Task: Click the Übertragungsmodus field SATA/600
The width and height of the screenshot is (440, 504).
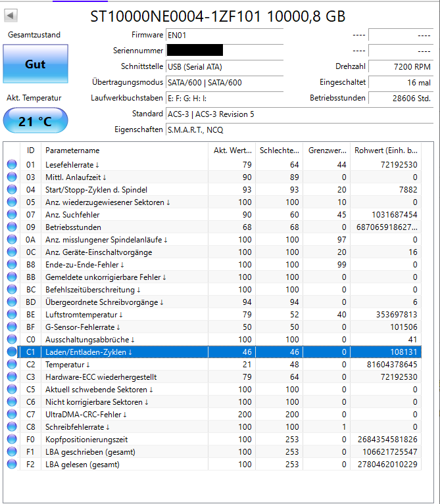Action: (x=224, y=82)
